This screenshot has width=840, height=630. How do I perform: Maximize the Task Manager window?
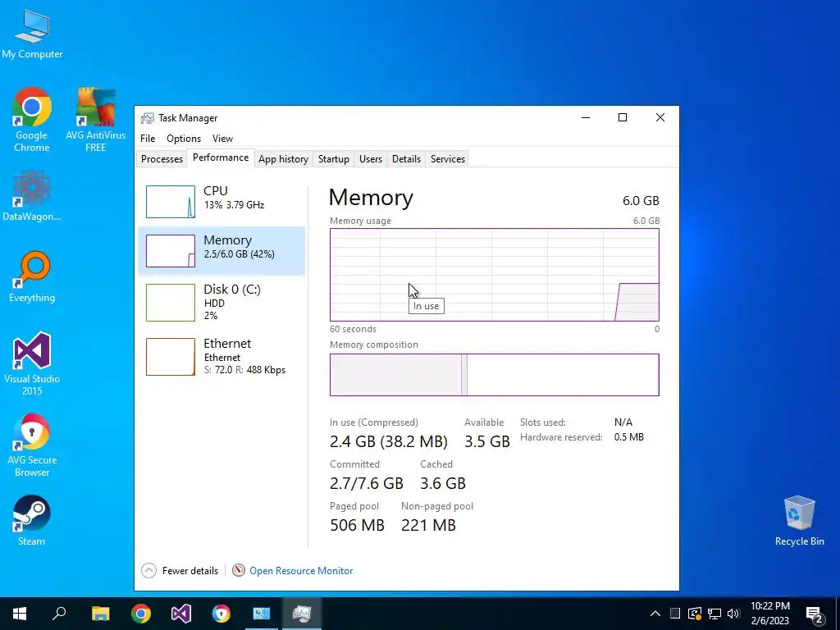coord(623,117)
